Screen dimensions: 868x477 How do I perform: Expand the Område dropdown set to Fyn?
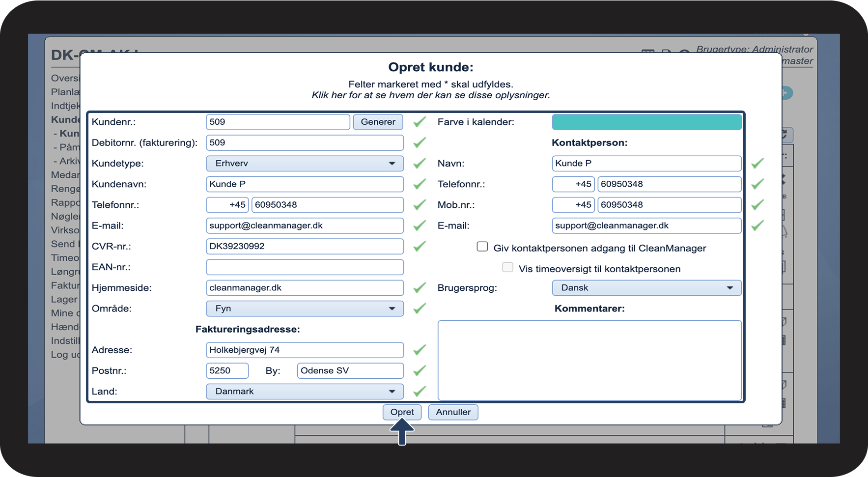[x=305, y=309]
